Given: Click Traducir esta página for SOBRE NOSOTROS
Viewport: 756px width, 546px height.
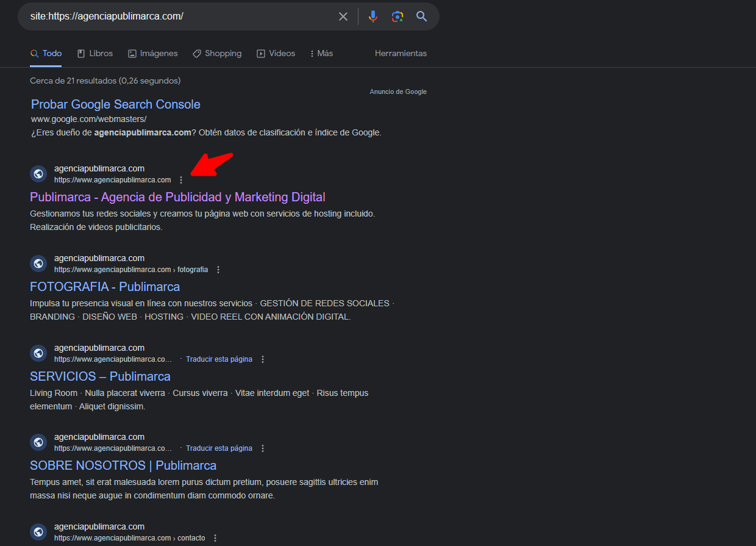Looking at the screenshot, I should (219, 448).
